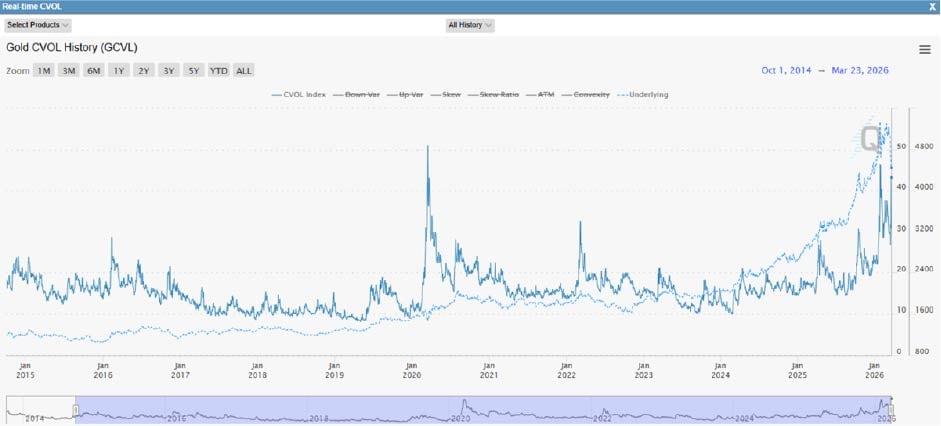
Task: Set zoom range to 3M
Action: [68, 71]
